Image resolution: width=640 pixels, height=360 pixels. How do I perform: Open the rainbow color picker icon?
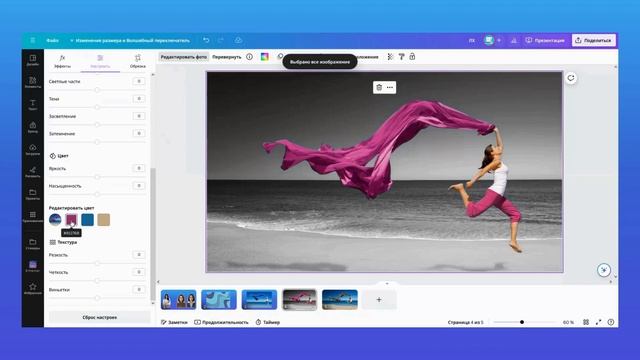pyautogui.click(x=264, y=57)
